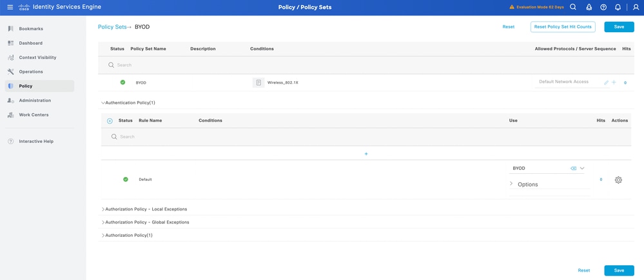
Task: Click the BYOD policy set hits count
Action: coord(625,83)
